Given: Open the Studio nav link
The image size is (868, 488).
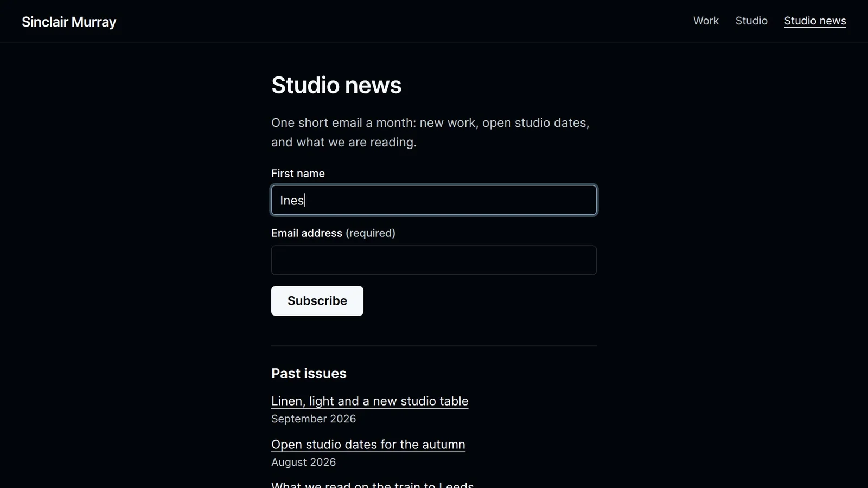Looking at the screenshot, I should click(x=751, y=21).
